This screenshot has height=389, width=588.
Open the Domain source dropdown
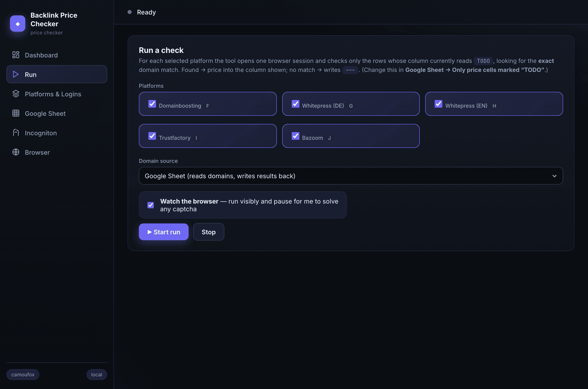pos(351,176)
